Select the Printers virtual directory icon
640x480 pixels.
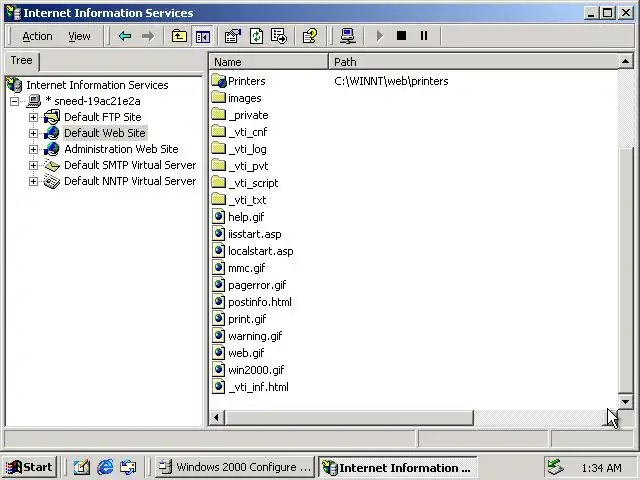pos(219,81)
